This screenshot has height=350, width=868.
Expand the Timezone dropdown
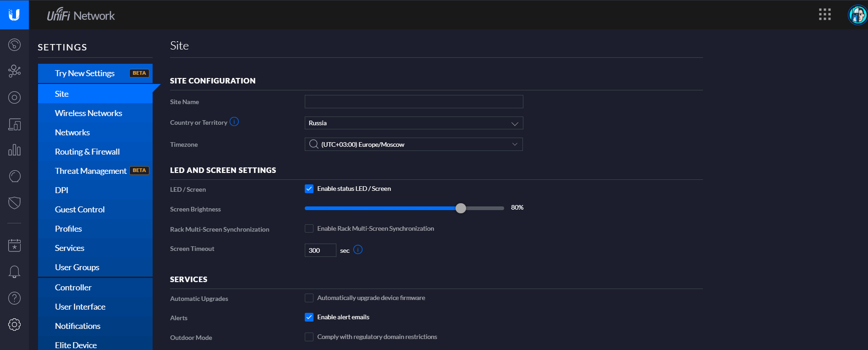413,144
